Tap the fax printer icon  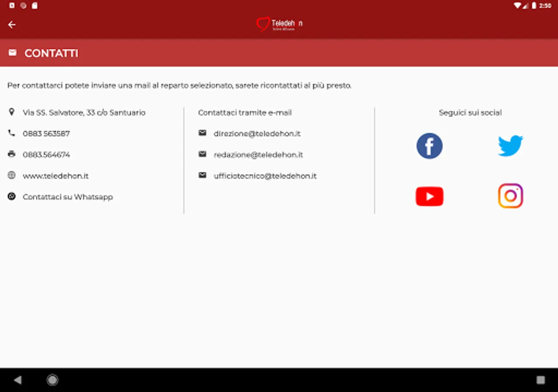[12, 154]
